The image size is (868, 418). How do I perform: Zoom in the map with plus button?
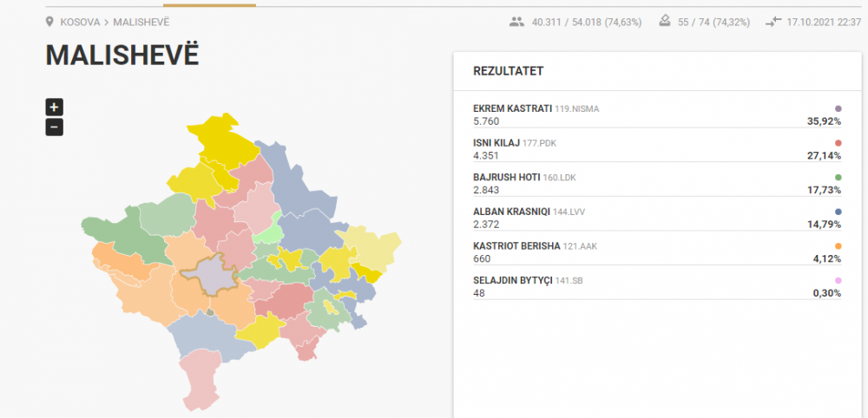point(54,107)
